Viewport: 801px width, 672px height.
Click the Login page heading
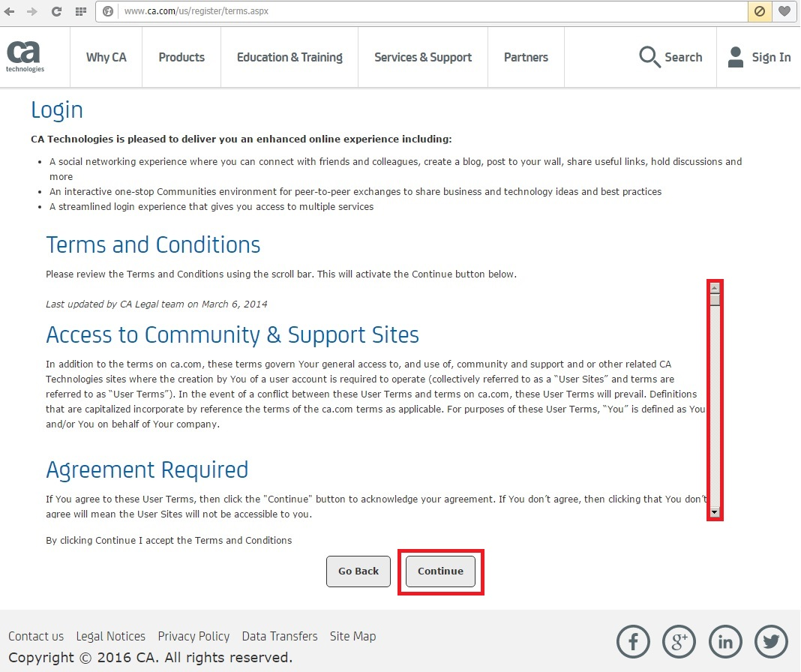pyautogui.click(x=57, y=110)
